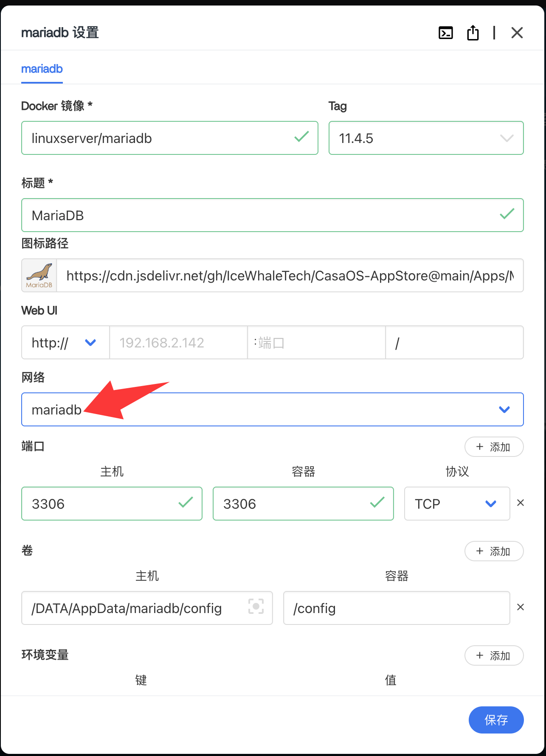Remove the /config volume mapping row
Image resolution: width=546 pixels, height=756 pixels.
[521, 608]
